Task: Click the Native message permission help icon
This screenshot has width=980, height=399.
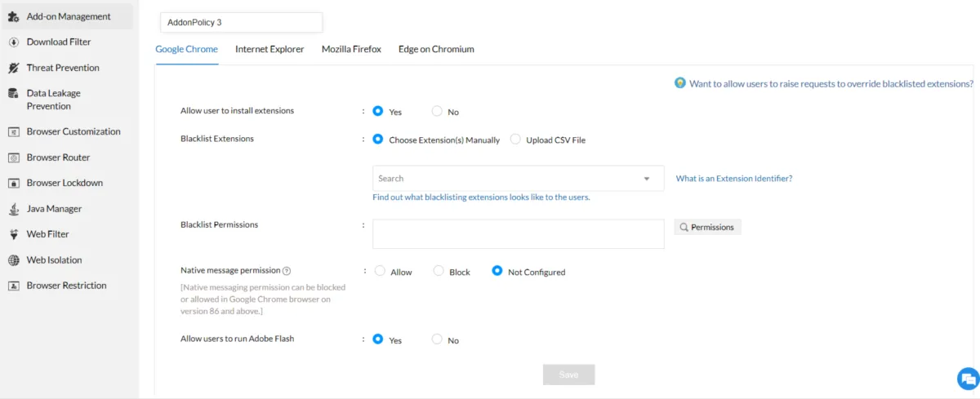Action: pyautogui.click(x=287, y=271)
